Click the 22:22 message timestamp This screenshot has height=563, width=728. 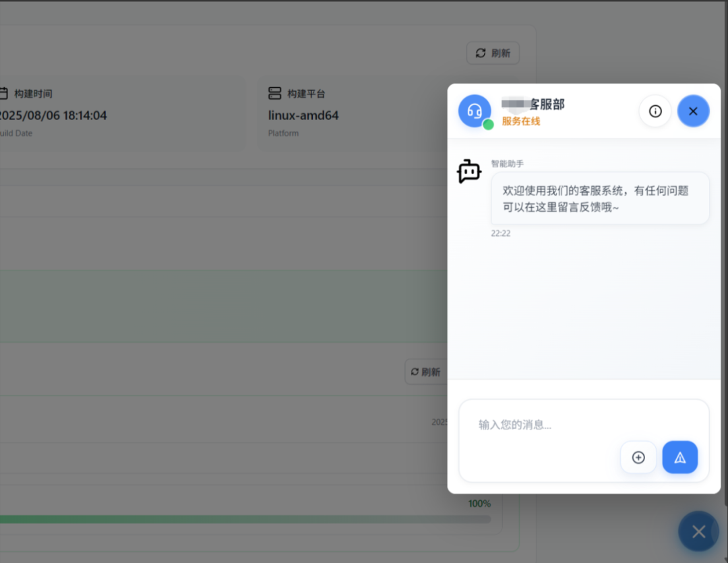[x=501, y=233]
